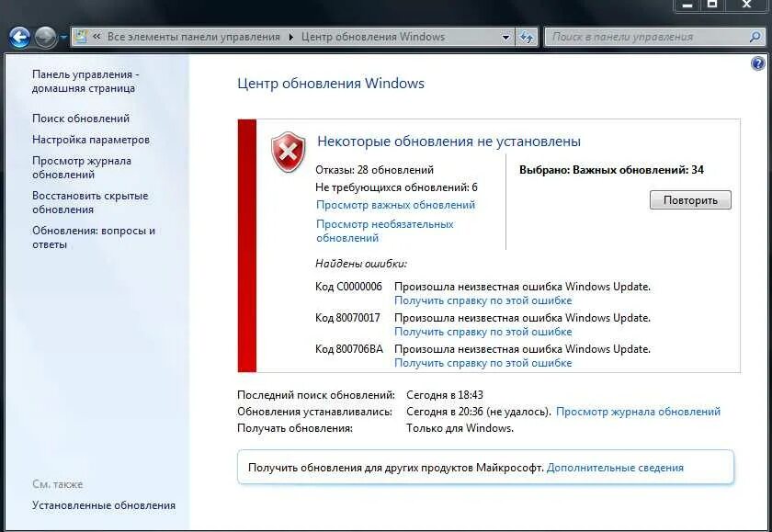Open 'Дополнительные сведения' link

pyautogui.click(x=615, y=468)
